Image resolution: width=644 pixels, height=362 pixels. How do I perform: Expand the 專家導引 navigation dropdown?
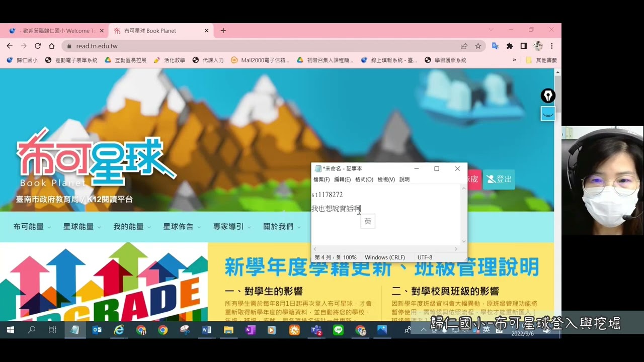tap(232, 227)
